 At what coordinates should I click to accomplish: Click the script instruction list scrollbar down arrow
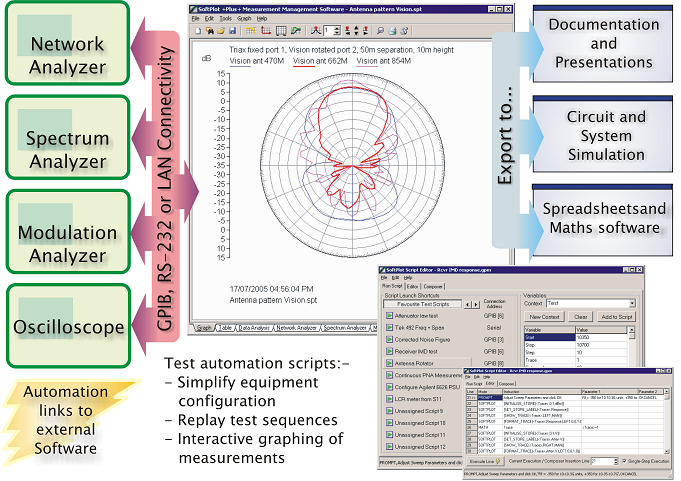[667, 451]
